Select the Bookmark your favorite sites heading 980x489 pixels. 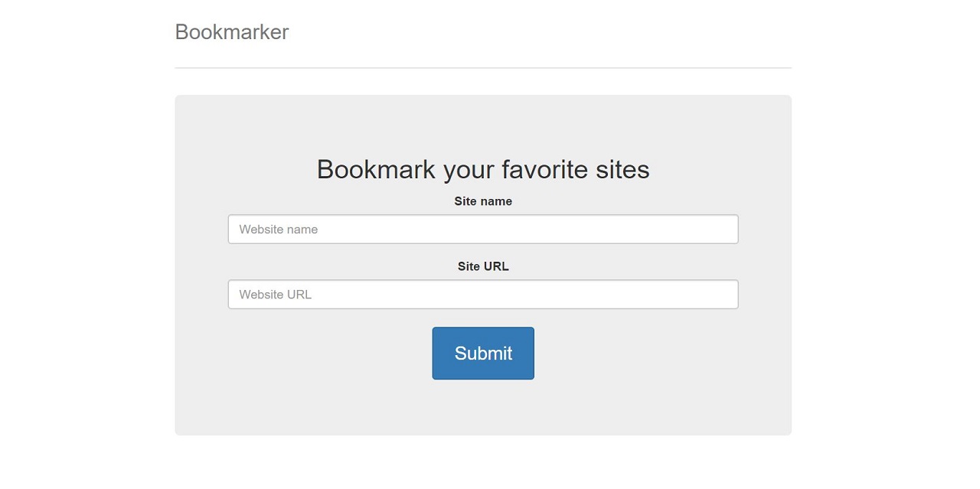coord(483,169)
